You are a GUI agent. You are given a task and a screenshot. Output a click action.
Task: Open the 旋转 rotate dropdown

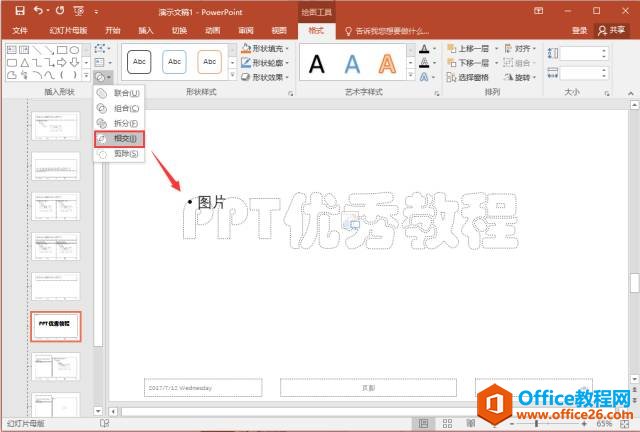tap(525, 77)
